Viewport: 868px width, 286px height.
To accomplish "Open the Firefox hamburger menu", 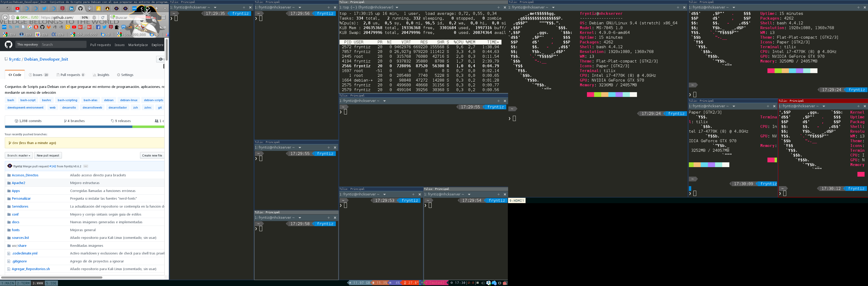I will [163, 17].
